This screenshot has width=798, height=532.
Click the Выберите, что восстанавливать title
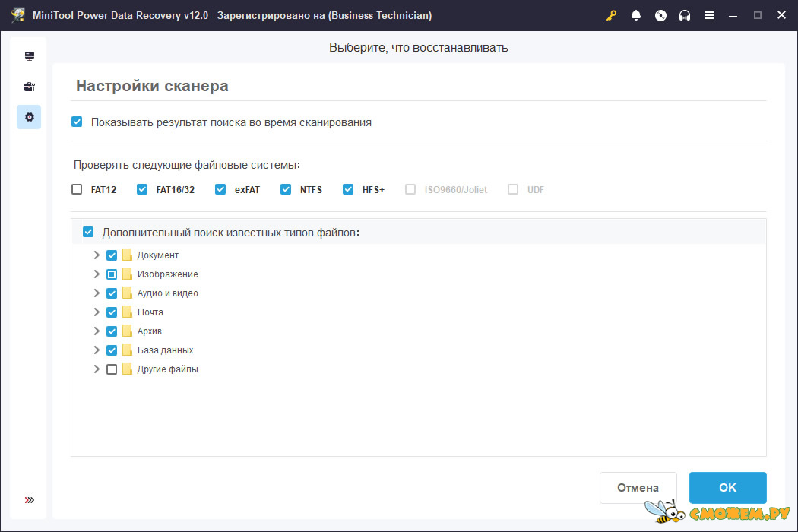point(418,47)
